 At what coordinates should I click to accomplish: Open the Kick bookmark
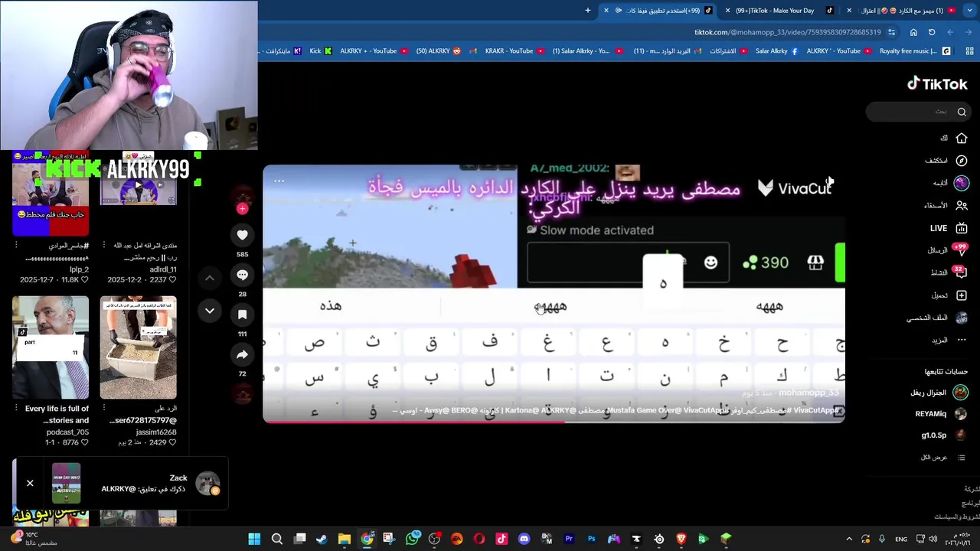[x=321, y=51]
